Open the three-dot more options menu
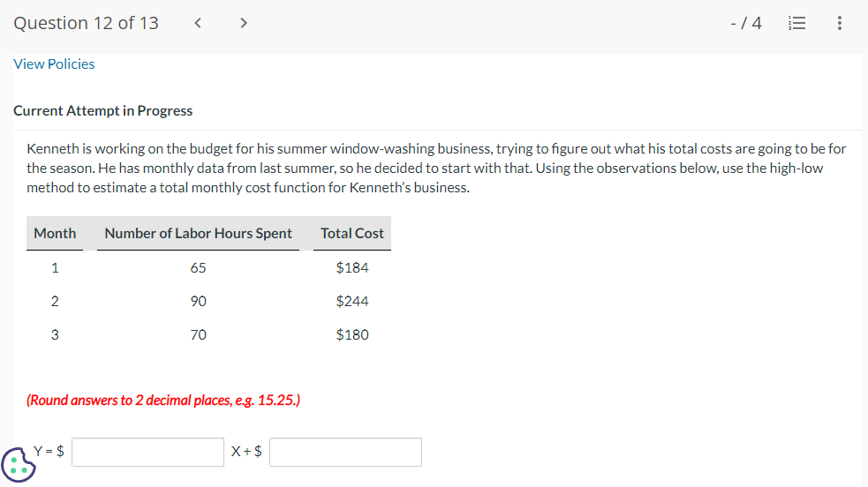868x487 pixels. point(839,24)
